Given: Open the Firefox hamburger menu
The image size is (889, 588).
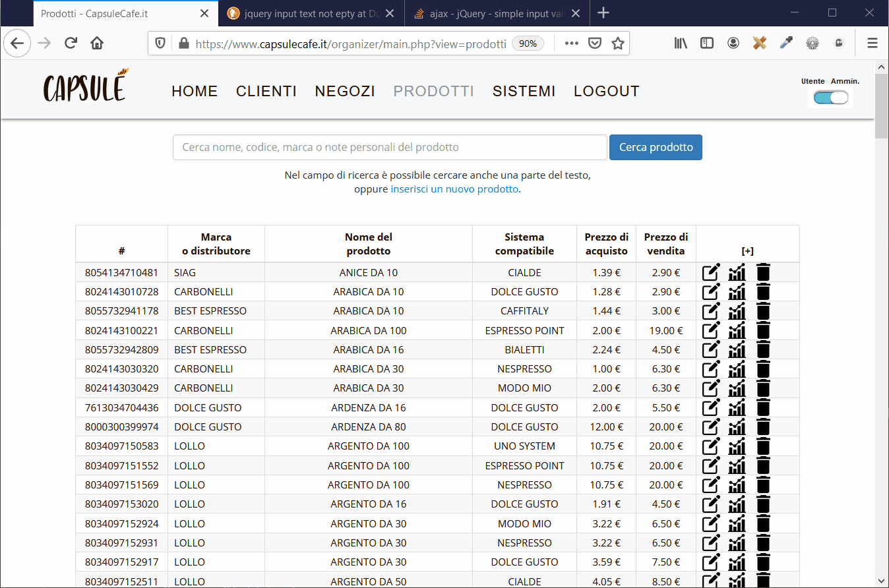Looking at the screenshot, I should click(873, 44).
